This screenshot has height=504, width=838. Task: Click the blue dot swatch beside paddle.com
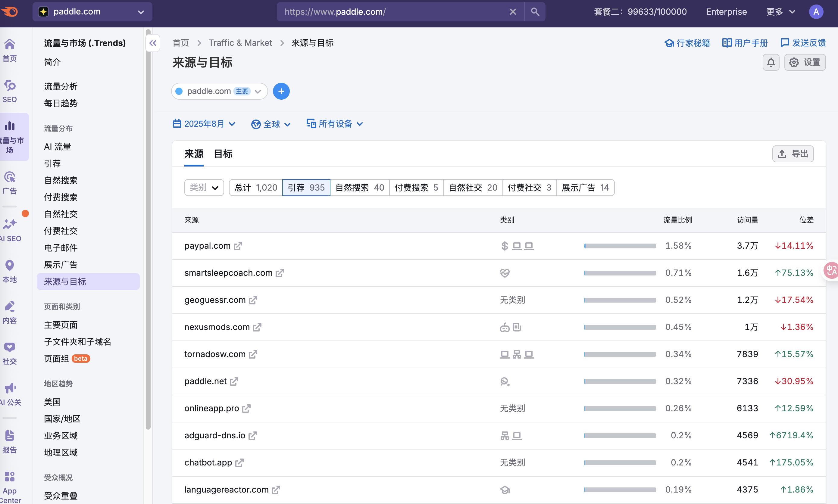point(178,91)
